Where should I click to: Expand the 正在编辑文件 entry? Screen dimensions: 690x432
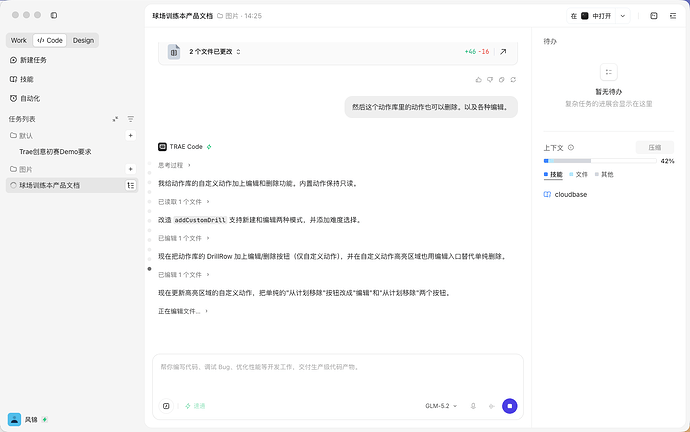coord(183,311)
